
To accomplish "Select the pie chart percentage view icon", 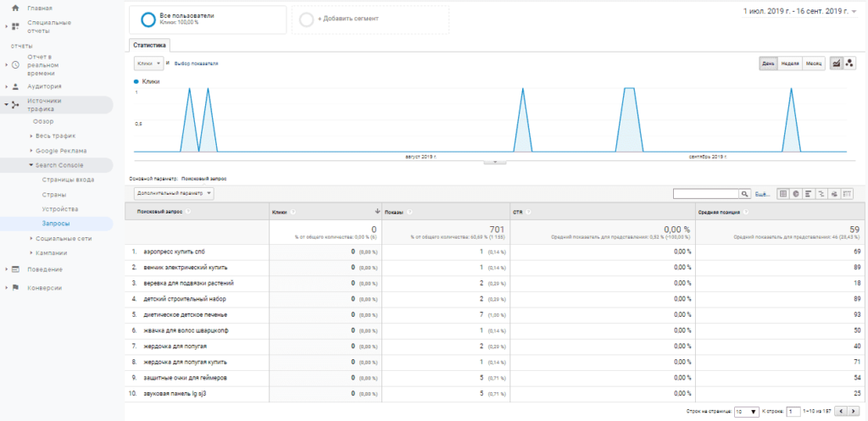I will pyautogui.click(x=796, y=193).
